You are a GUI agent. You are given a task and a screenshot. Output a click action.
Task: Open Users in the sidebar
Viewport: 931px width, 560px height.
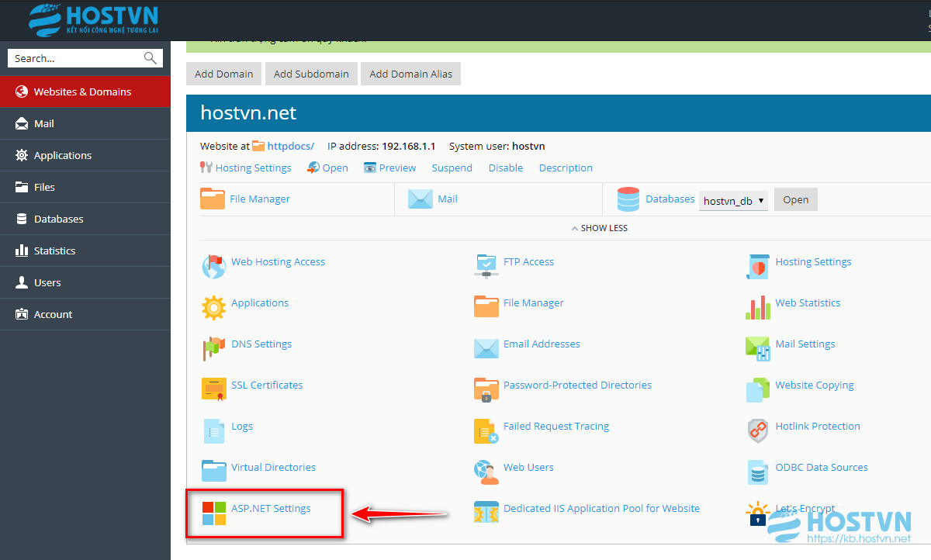tap(85, 282)
